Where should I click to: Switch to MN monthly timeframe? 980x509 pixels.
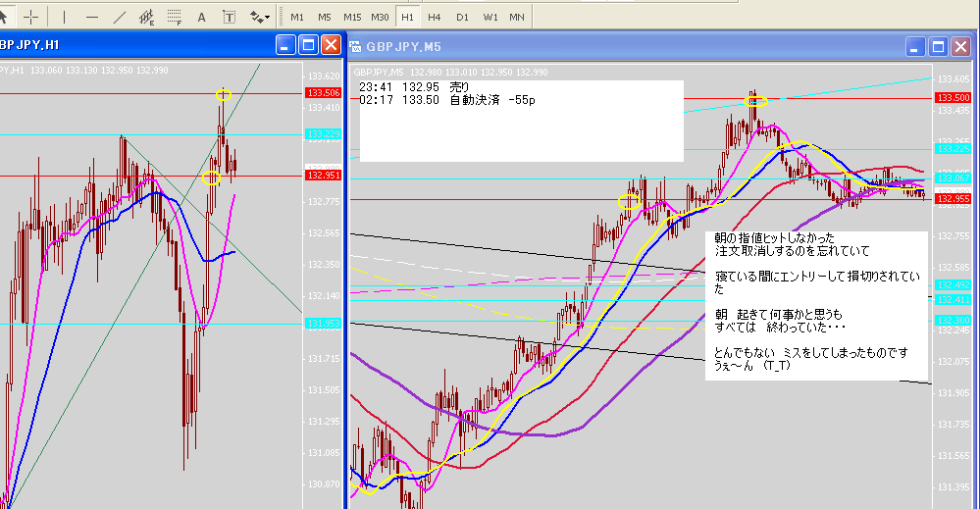[x=517, y=17]
